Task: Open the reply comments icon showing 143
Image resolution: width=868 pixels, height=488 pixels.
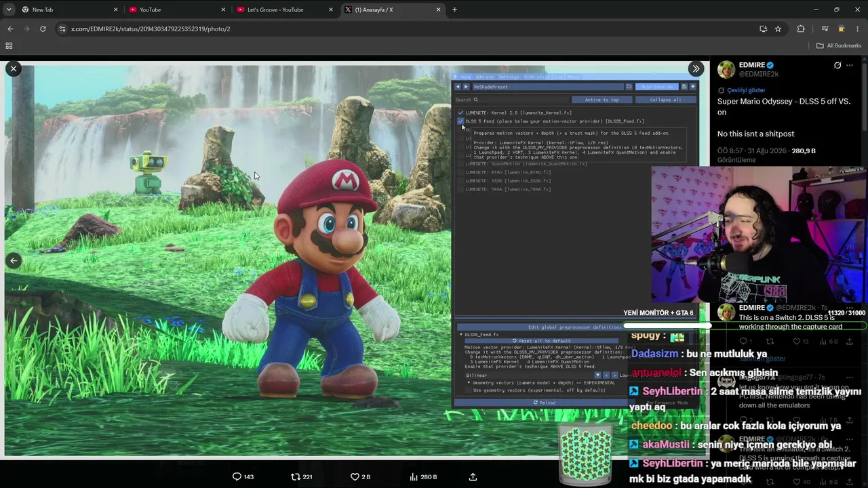Action: [x=243, y=476]
